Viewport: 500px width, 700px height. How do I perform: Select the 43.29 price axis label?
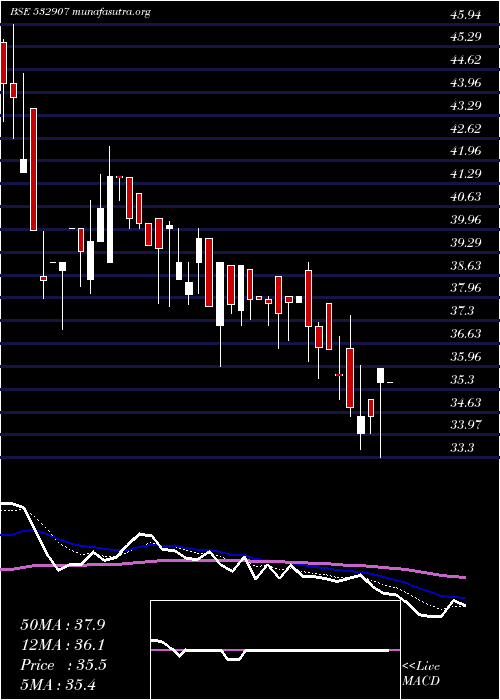click(x=466, y=105)
